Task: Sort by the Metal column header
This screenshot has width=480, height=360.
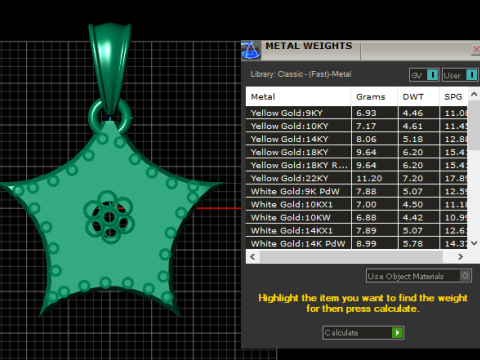Action: tap(298, 97)
